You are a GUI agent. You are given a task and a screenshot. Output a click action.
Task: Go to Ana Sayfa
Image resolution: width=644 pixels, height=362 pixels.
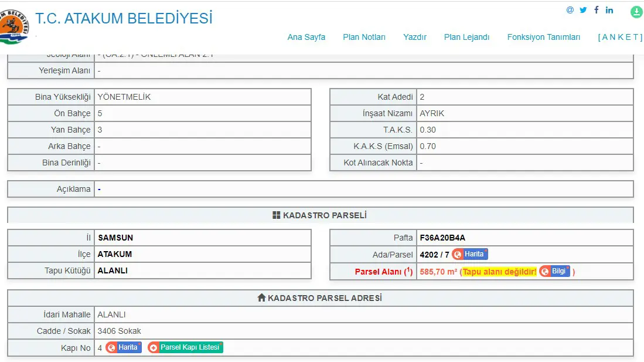(x=306, y=37)
